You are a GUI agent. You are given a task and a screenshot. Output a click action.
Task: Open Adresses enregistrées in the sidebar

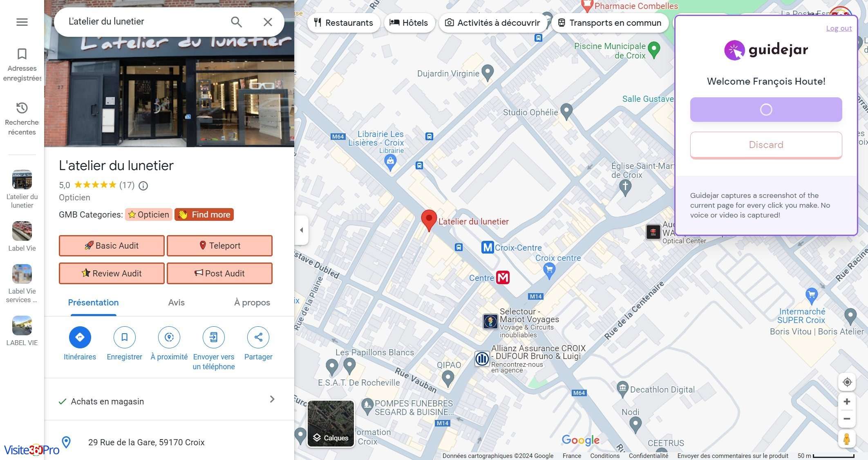[22, 65]
